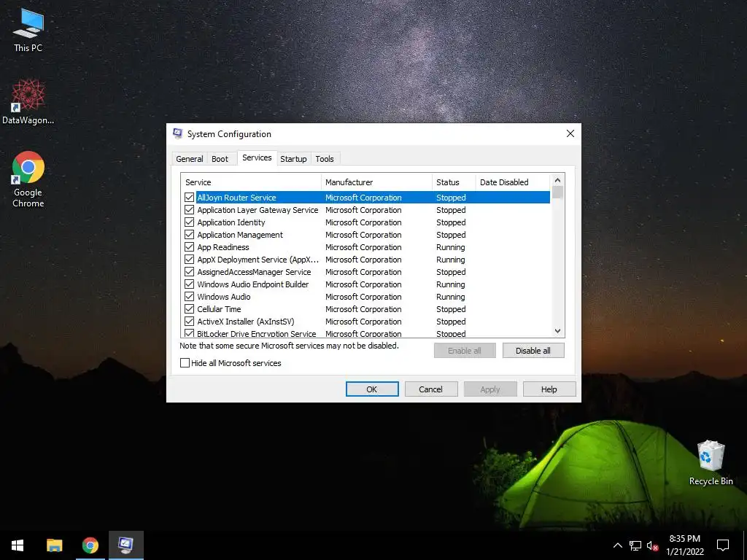The image size is (747, 560).
Task: Click the System Configuration title bar icon
Action: tap(178, 134)
